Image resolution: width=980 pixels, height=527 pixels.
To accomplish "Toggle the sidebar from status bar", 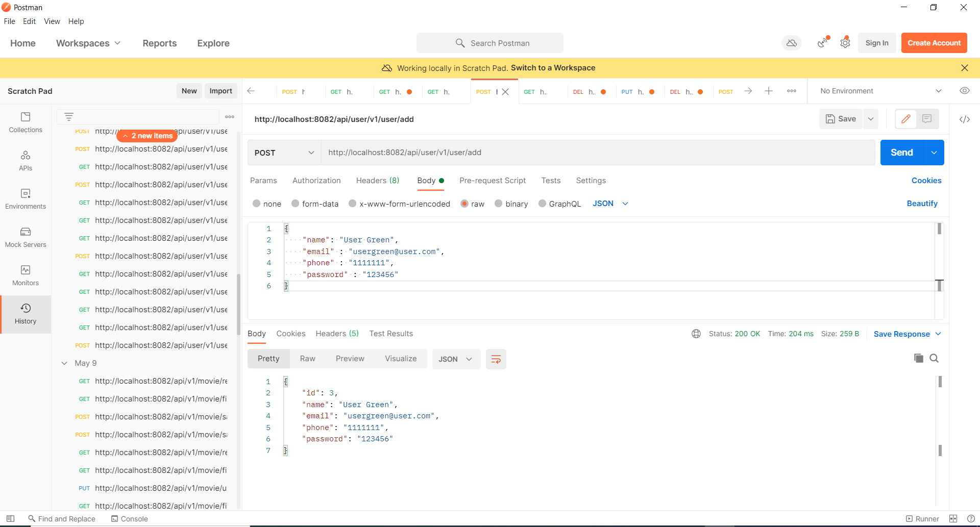I will click(x=10, y=519).
